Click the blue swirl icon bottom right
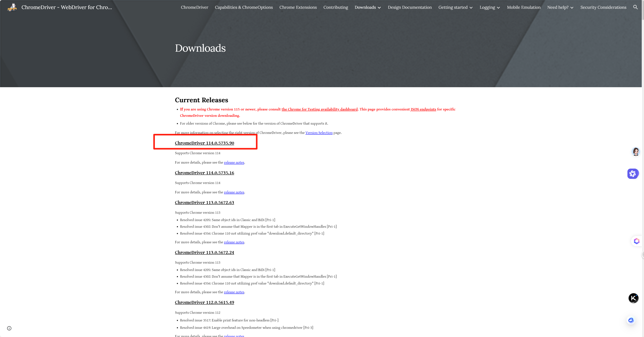 pyautogui.click(x=631, y=320)
